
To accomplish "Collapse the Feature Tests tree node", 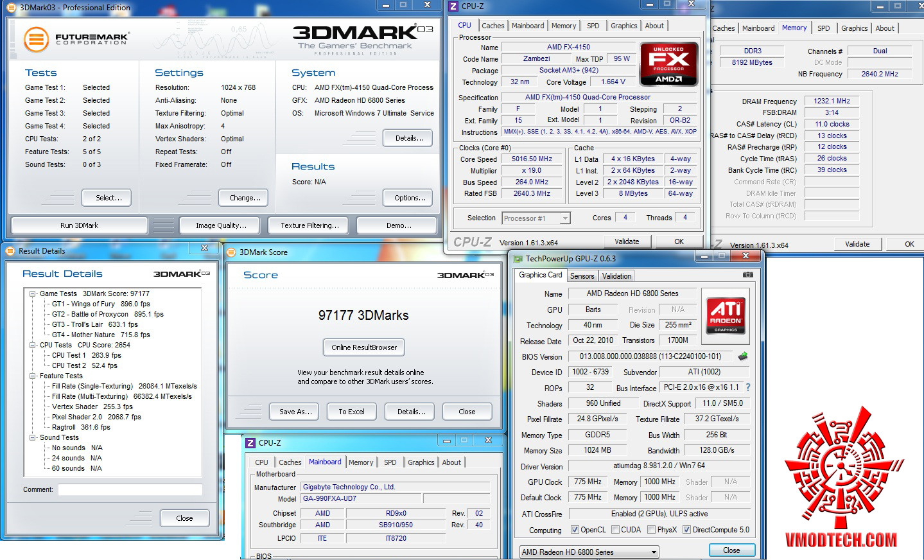I will click(x=32, y=376).
